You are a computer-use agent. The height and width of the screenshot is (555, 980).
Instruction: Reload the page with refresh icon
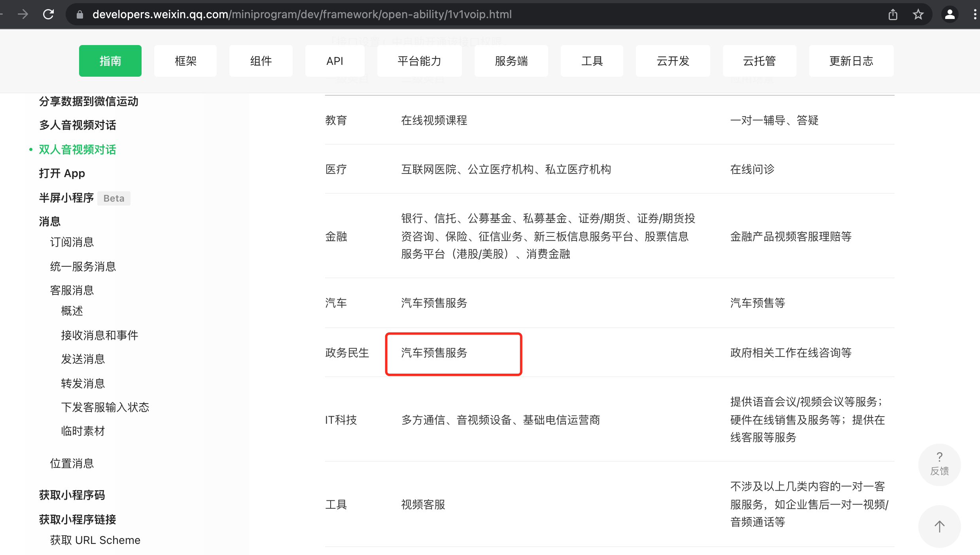tap(48, 15)
